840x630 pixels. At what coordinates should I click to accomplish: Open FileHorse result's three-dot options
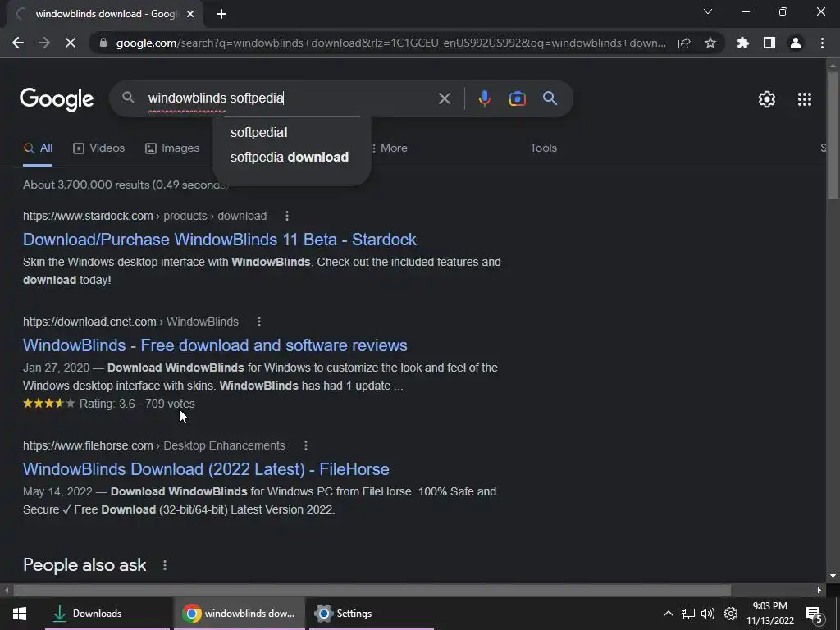tap(306, 445)
